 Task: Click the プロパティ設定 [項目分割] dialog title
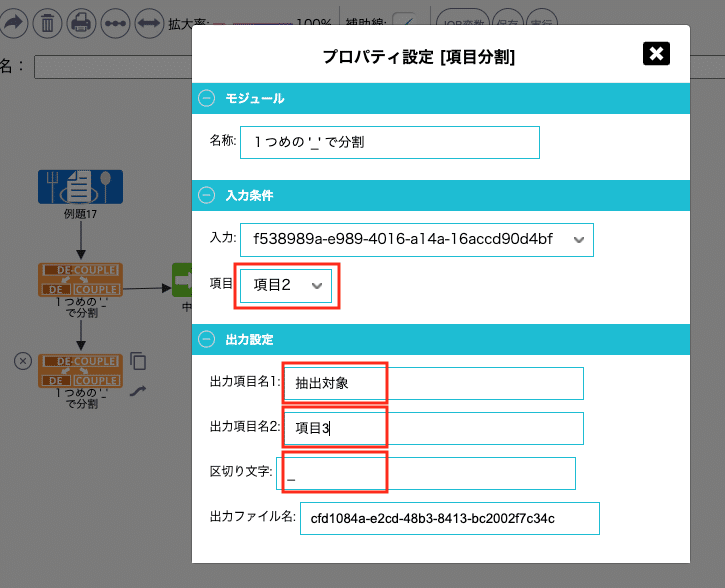418,57
